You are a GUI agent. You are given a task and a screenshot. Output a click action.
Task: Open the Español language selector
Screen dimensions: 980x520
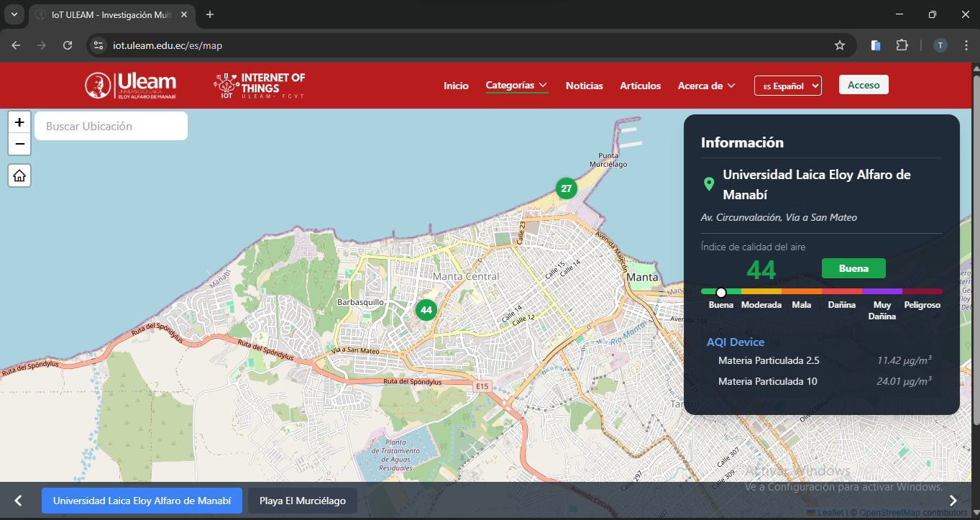(787, 86)
